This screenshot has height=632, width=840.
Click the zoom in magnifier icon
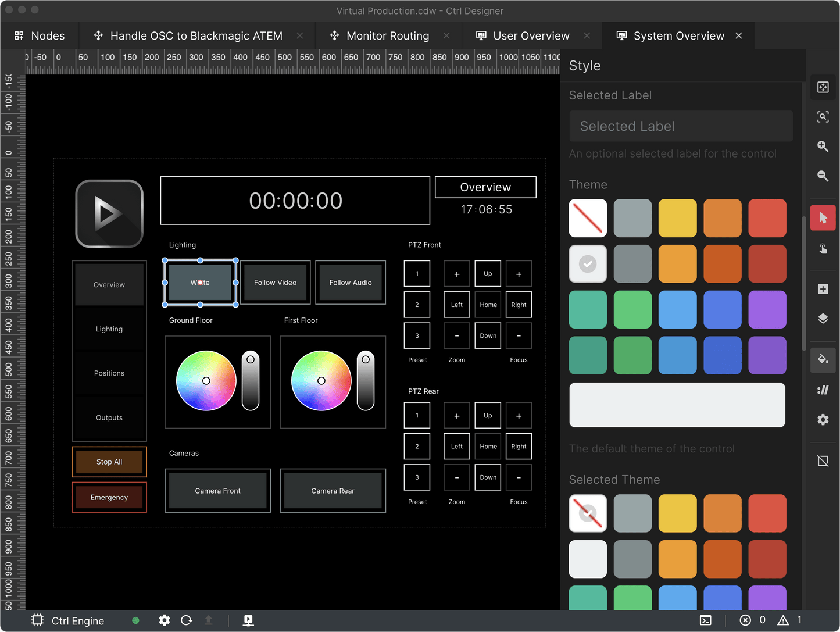pos(823,147)
